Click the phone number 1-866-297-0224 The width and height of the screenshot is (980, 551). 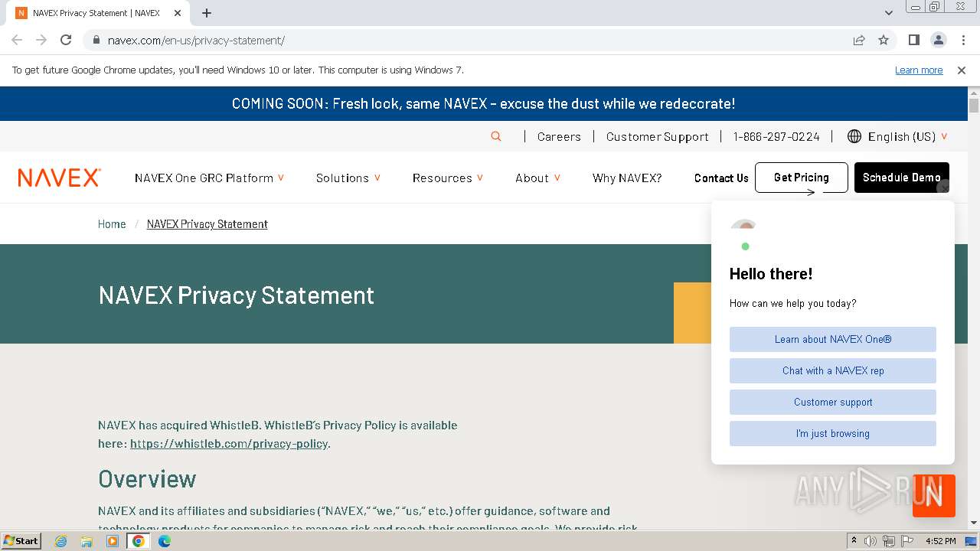point(776,137)
